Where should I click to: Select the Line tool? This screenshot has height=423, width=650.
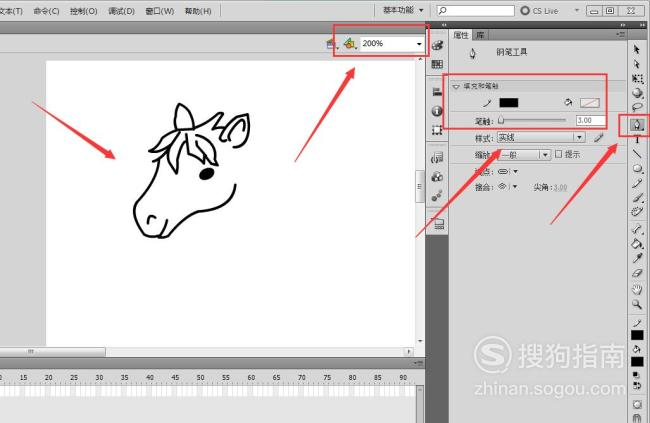click(x=637, y=154)
